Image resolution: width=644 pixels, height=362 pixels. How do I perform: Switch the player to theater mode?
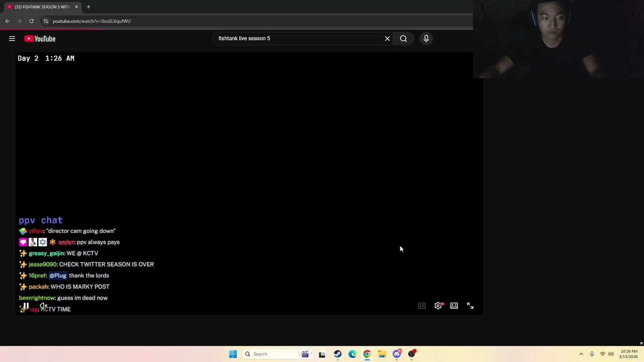[x=454, y=306]
